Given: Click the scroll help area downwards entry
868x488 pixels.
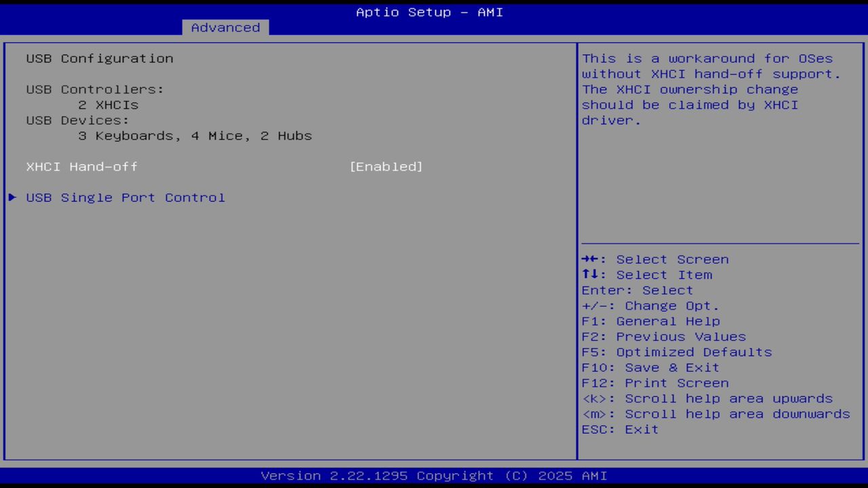Looking at the screenshot, I should 715,413.
